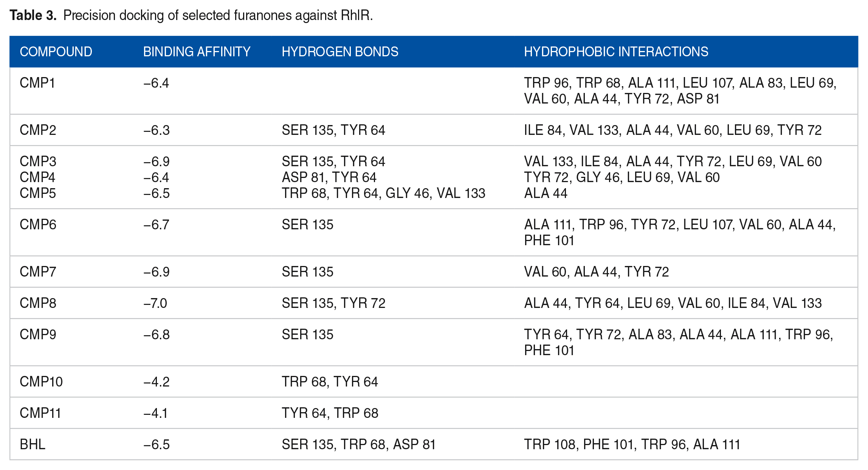The width and height of the screenshot is (868, 470).
Task: Click the CMP2 row label
Action: (38, 130)
